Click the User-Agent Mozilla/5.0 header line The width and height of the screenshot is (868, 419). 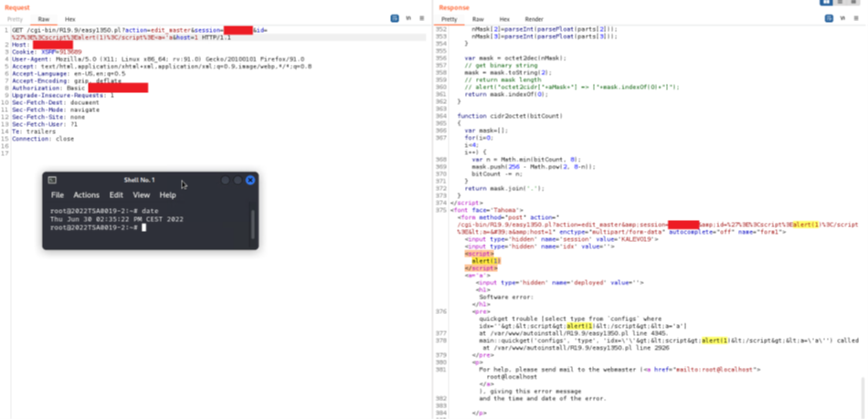pyautogui.click(x=158, y=59)
